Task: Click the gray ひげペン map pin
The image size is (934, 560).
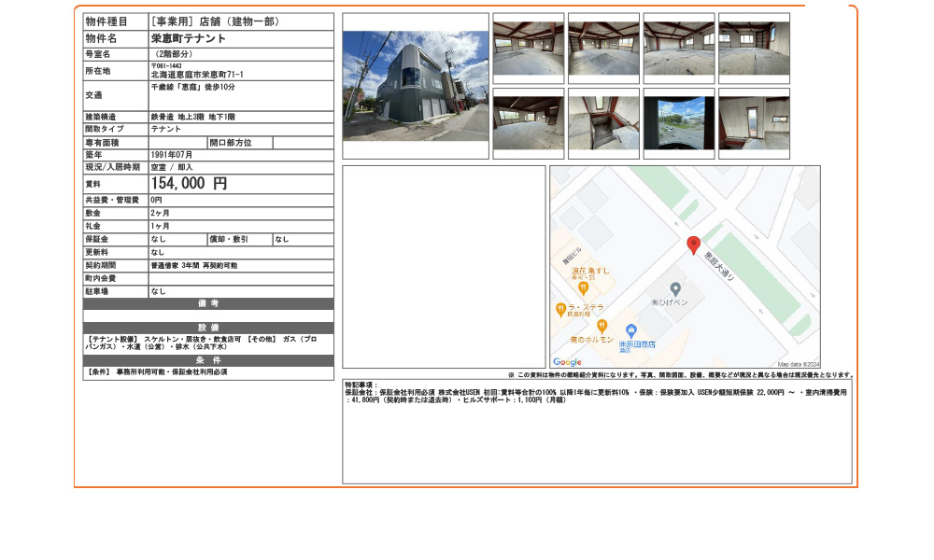Action: [675, 289]
